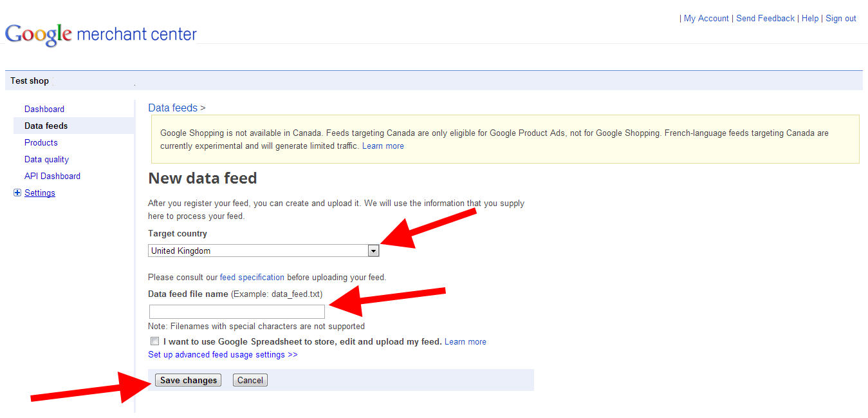Go to Products in the sidebar
Viewport: 868px width, 418px height.
coord(41,142)
